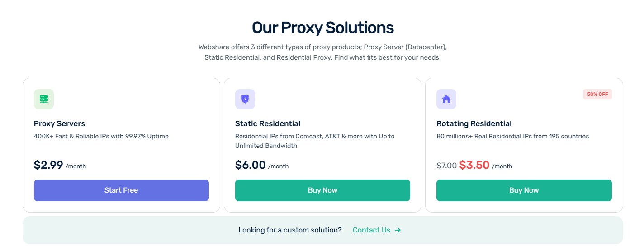644x251 pixels.
Task: Click the $6.00 price
Action: [x=250, y=165]
